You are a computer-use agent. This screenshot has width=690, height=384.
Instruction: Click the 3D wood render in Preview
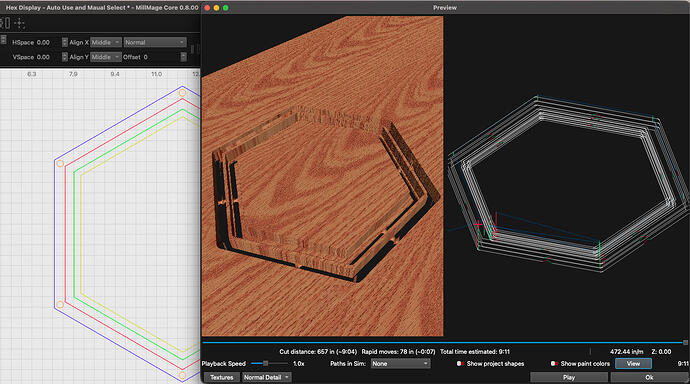point(323,176)
